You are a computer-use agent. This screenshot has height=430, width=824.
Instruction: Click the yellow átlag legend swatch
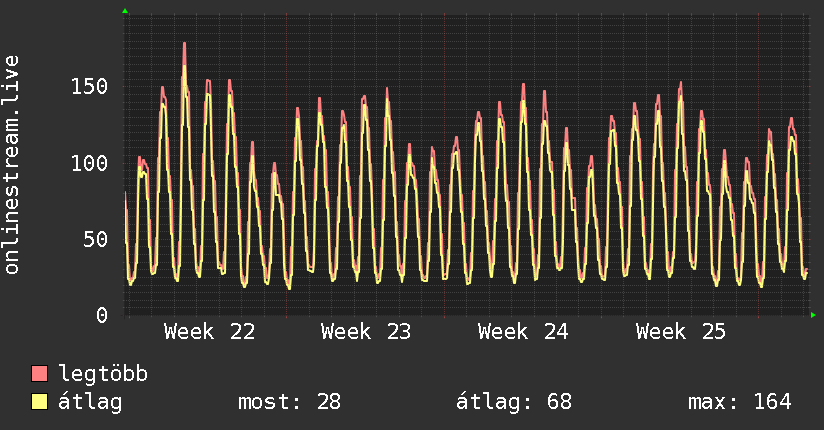(39, 402)
